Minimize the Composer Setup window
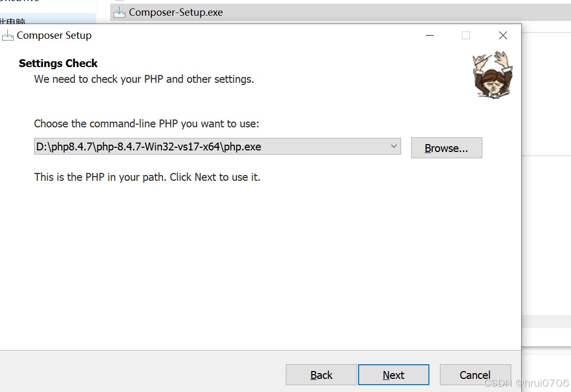 coord(430,35)
